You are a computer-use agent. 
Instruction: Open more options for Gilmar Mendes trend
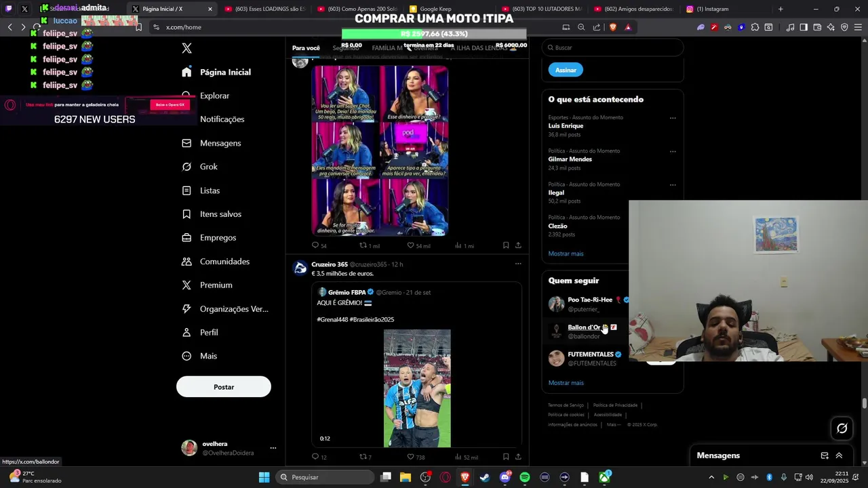click(x=673, y=151)
